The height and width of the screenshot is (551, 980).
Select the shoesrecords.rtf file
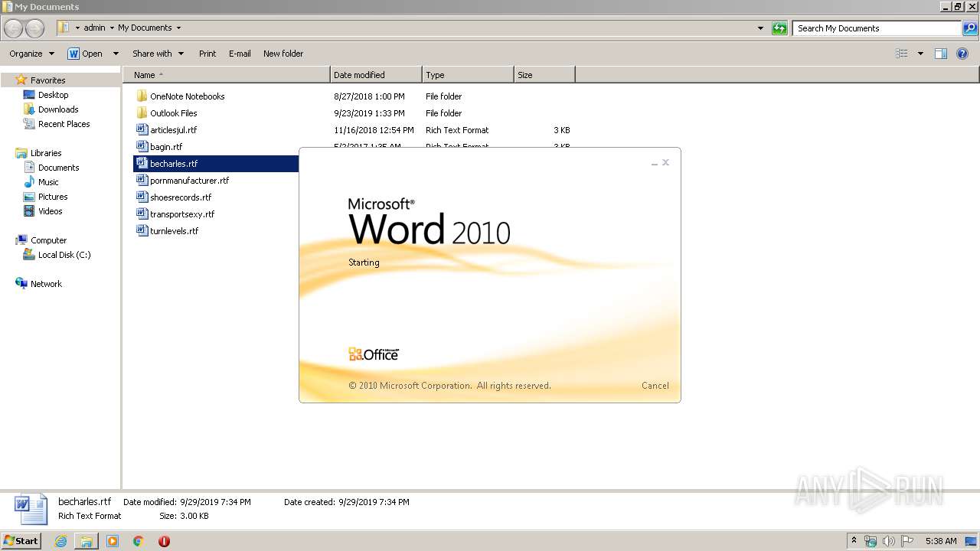[174, 197]
